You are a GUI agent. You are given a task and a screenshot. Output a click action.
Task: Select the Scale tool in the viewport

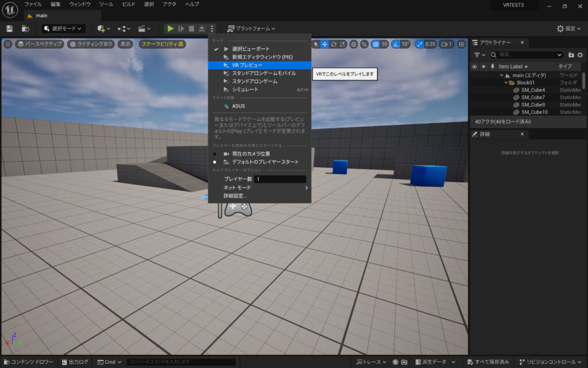(342, 43)
